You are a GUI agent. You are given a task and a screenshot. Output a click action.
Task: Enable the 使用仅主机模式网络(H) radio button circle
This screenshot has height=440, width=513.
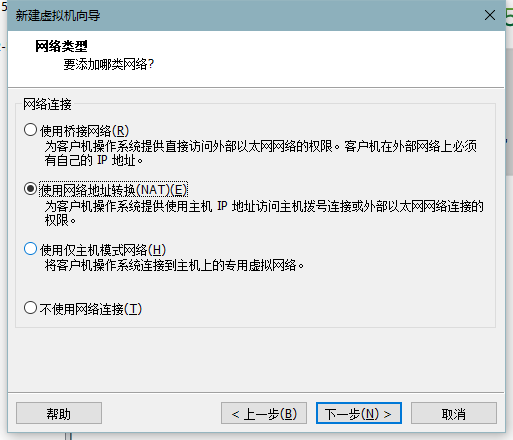30,249
